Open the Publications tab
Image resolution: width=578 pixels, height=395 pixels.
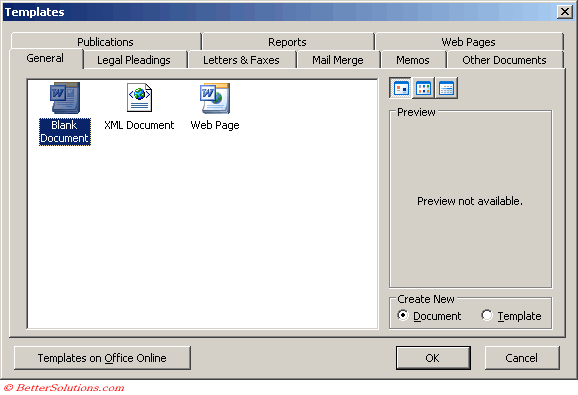tap(105, 42)
